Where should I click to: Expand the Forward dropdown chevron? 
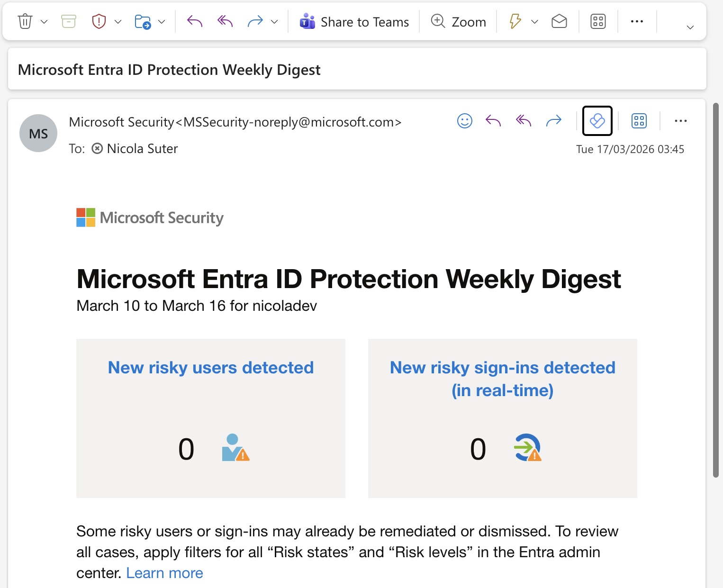coord(274,21)
